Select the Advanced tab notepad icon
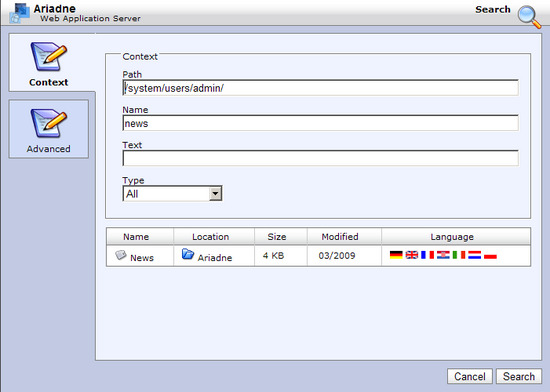The width and height of the screenshot is (550, 392). coord(48,123)
